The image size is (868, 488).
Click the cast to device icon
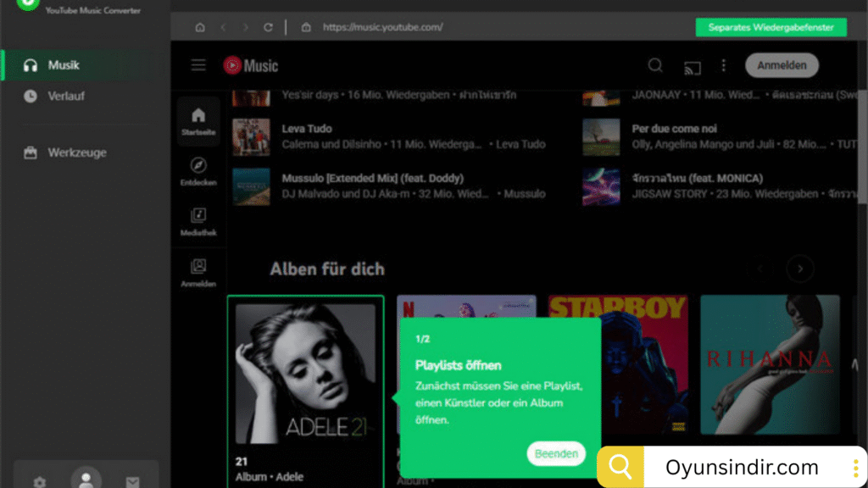[692, 65]
